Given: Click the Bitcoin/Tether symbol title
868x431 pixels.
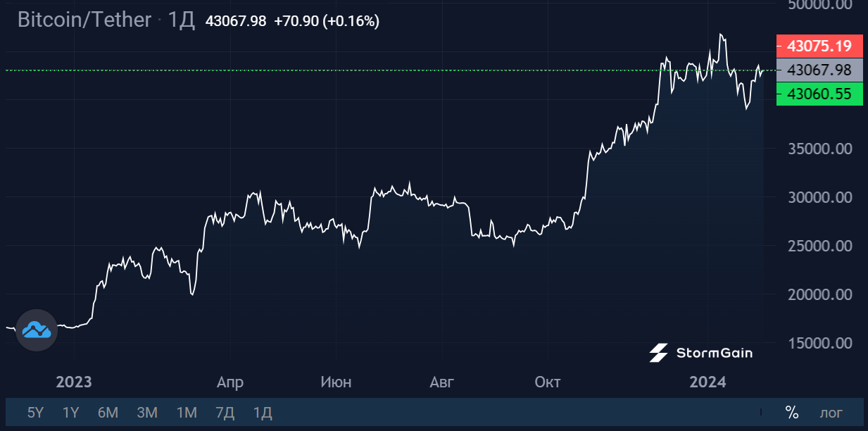Looking at the screenshot, I should coord(84,20).
